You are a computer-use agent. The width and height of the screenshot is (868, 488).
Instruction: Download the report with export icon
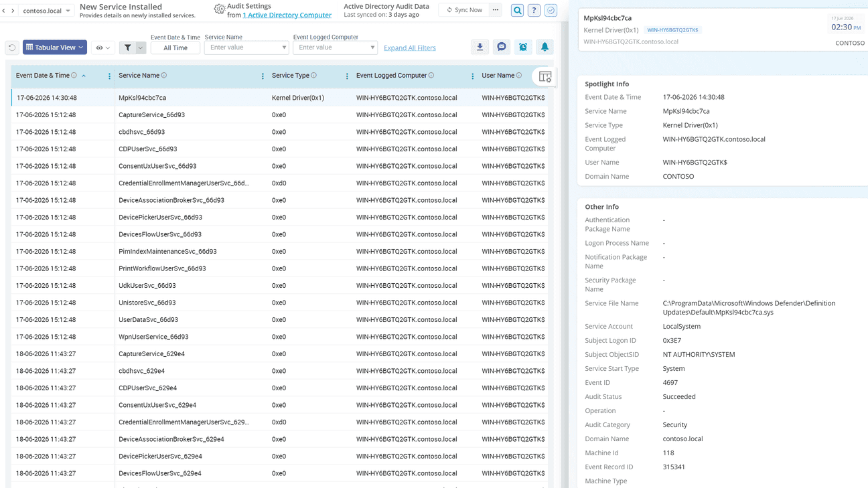480,47
